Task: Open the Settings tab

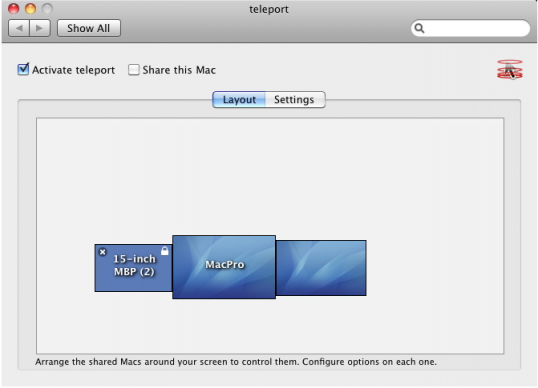Action: click(295, 99)
